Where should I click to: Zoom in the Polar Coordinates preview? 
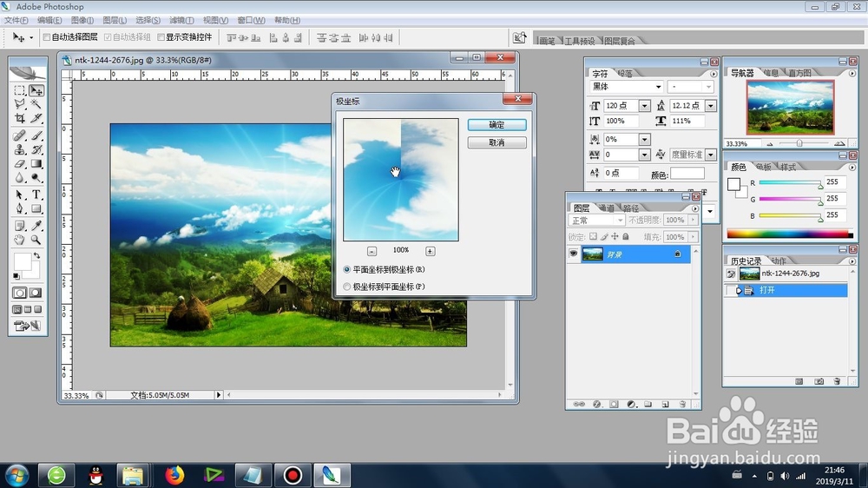coord(431,252)
